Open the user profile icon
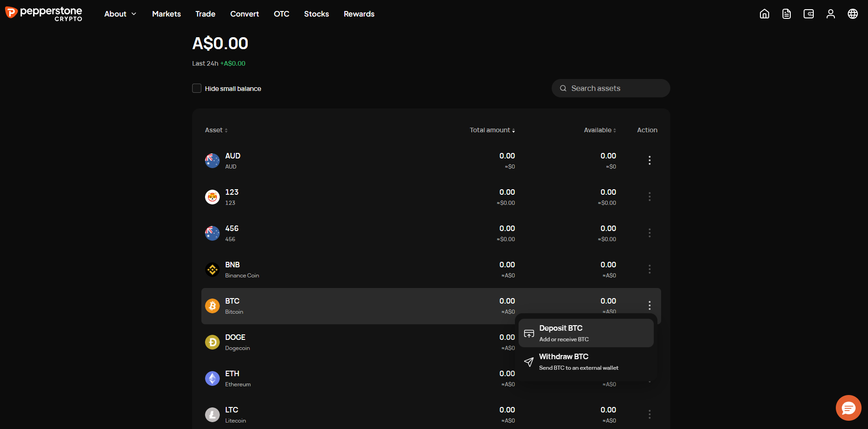The height and width of the screenshot is (429, 868). (x=831, y=14)
